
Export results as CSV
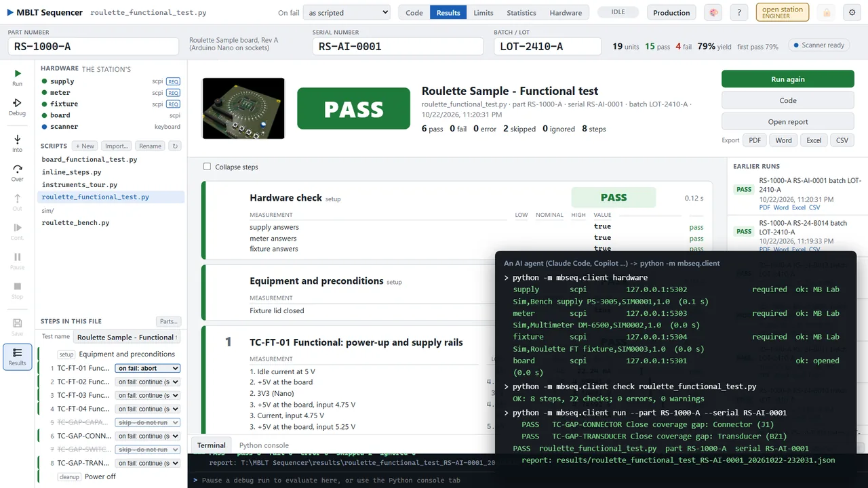tap(842, 140)
